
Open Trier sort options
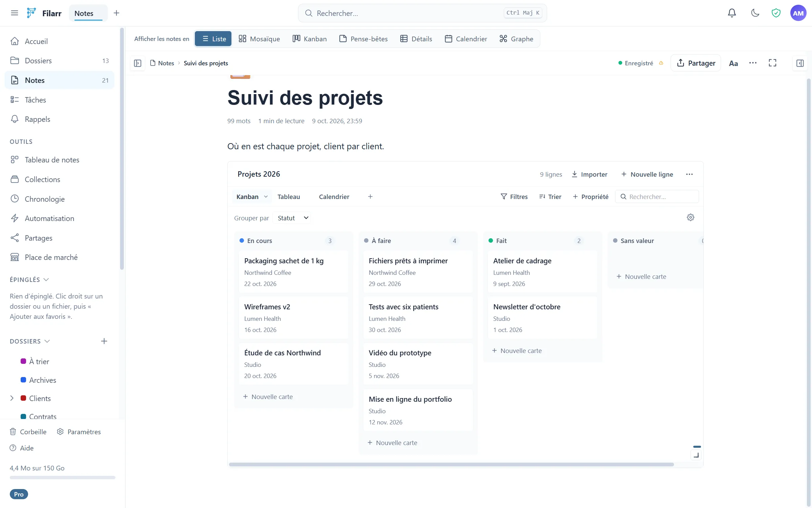pos(550,197)
